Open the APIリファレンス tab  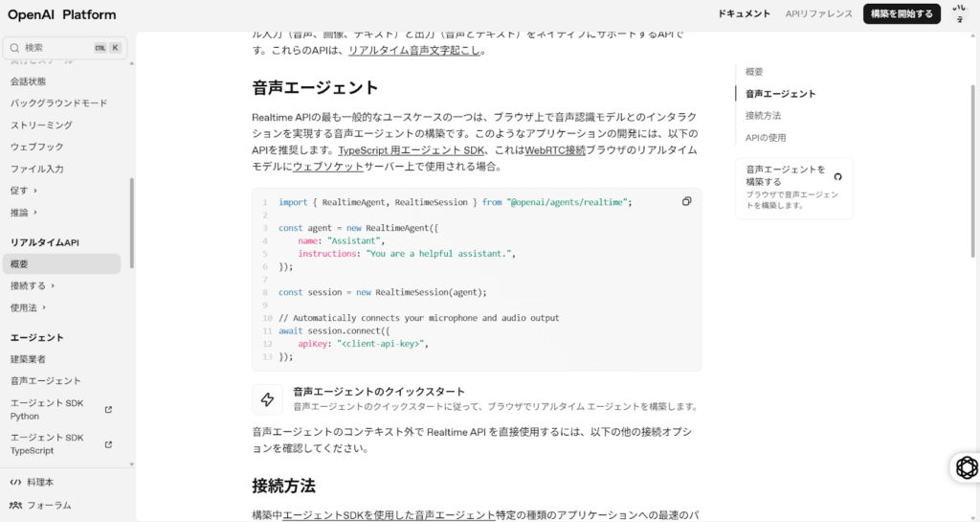point(819,13)
